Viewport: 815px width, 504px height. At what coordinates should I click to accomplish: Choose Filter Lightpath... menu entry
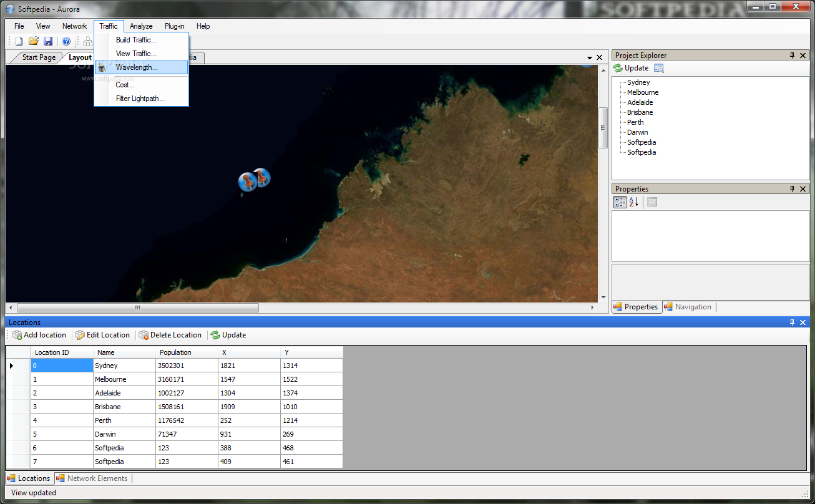[x=141, y=99]
